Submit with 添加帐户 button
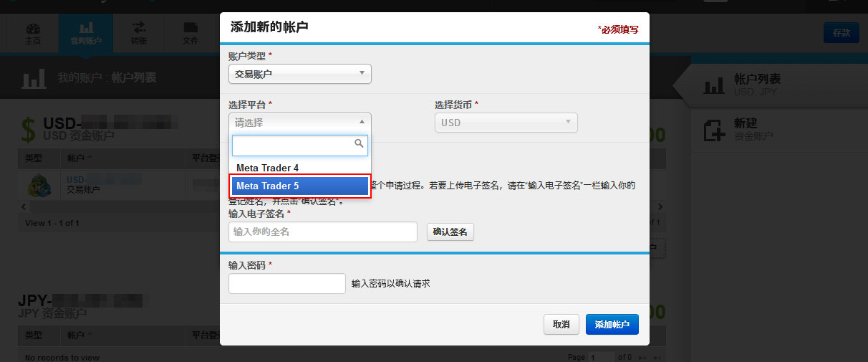Screen dimensions: 868x362 612,325
